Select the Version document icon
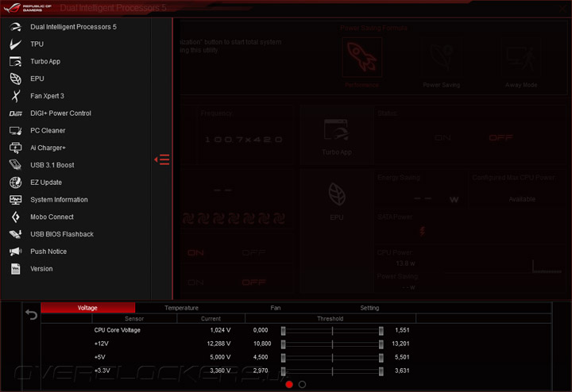Viewport: 572px width, 392px height. 15,269
